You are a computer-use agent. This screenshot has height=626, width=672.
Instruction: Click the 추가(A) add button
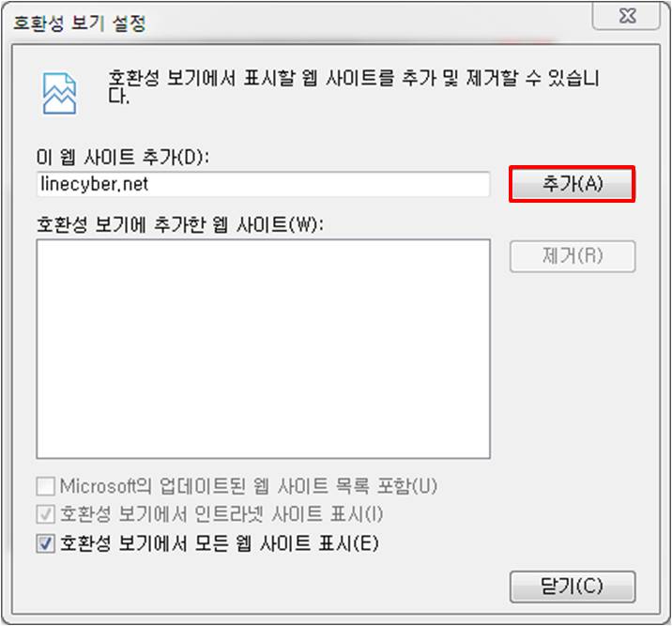click(x=573, y=184)
